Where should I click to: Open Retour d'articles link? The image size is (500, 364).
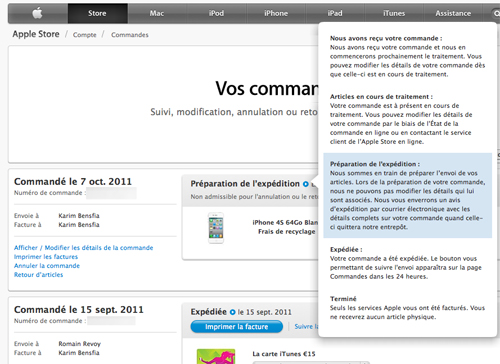point(38,275)
